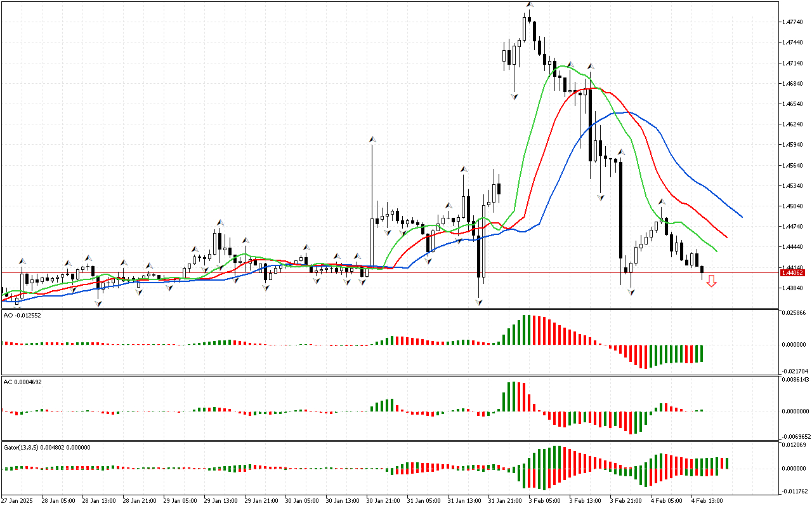812x508 pixels.
Task: Click the 31 Jan 13:00 time label
Action: pos(464,500)
